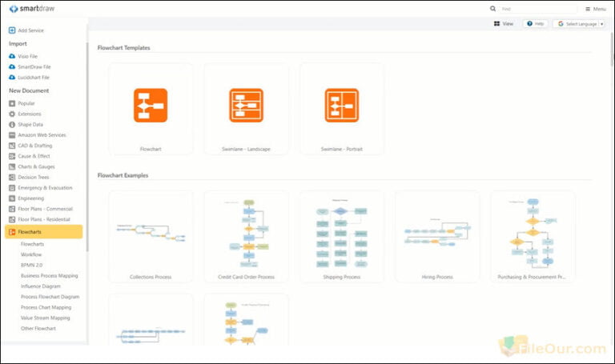Screen dimensions: 615x364
Task: Collapse the Flowcharts category in sidebar
Action: pyautogui.click(x=43, y=232)
